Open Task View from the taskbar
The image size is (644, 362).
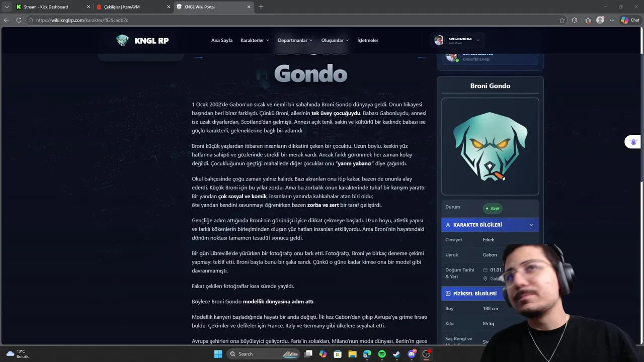tap(308, 354)
